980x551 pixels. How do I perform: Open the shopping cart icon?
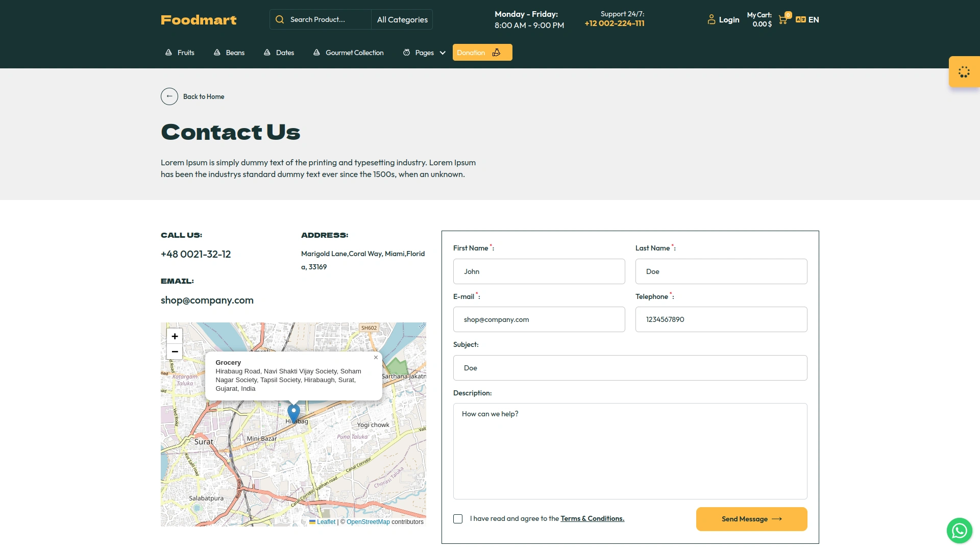click(x=782, y=19)
